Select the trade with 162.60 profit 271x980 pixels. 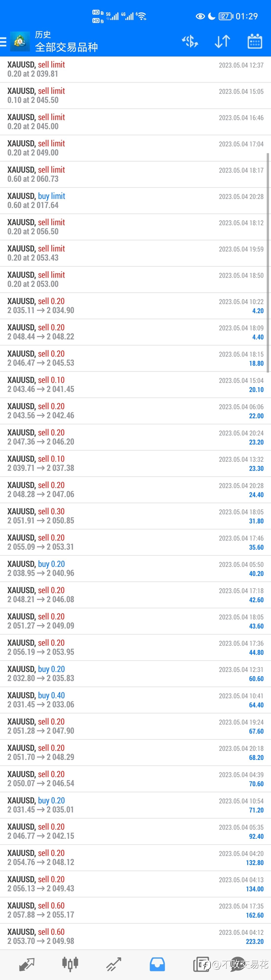tap(135, 910)
